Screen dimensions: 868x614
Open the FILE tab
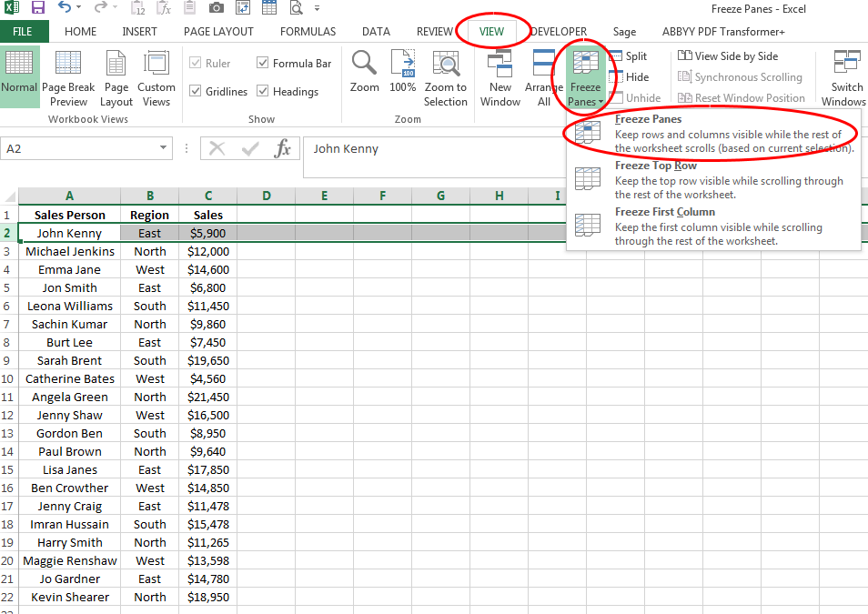tap(23, 32)
